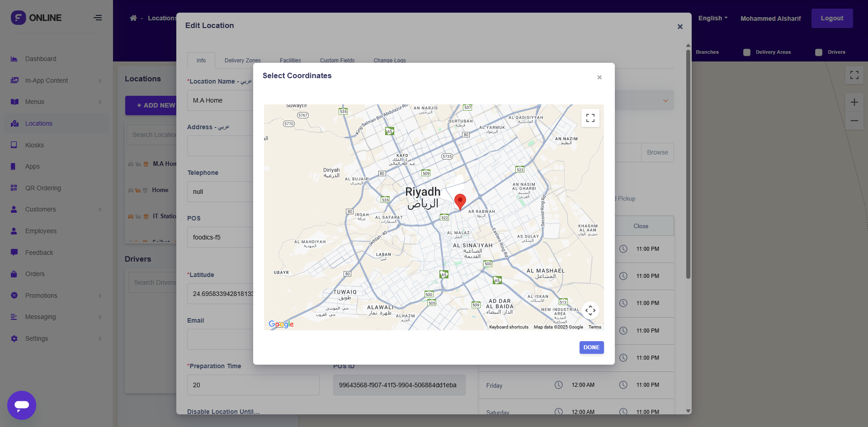Switch to the Delivery Zones tab
Viewport: 868px width, 427px height.
242,61
